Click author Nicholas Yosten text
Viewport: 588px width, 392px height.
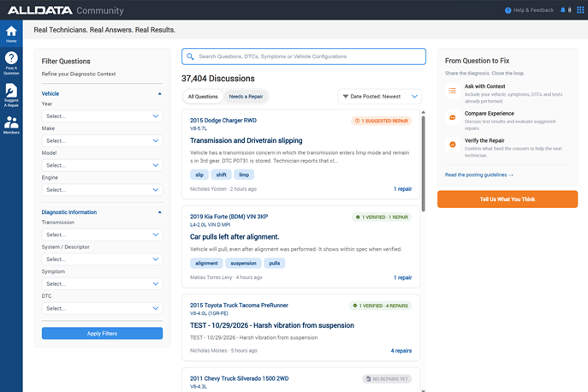pos(208,189)
